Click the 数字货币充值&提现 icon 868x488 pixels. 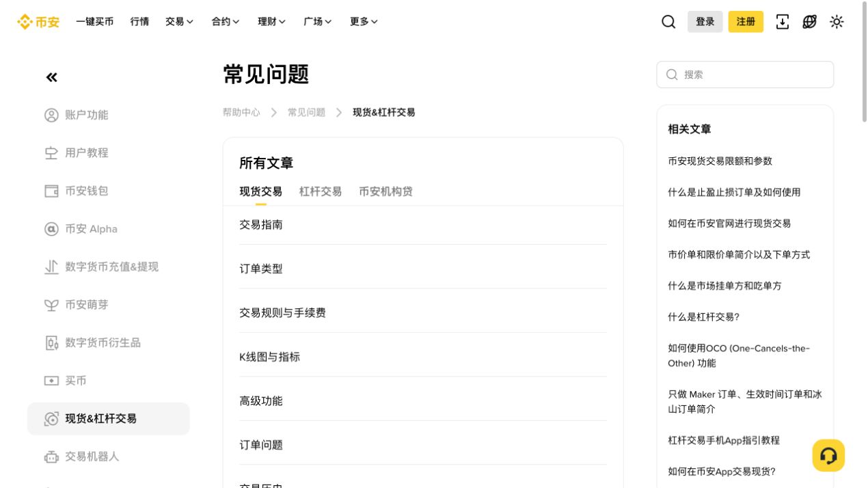pyautogui.click(x=51, y=267)
